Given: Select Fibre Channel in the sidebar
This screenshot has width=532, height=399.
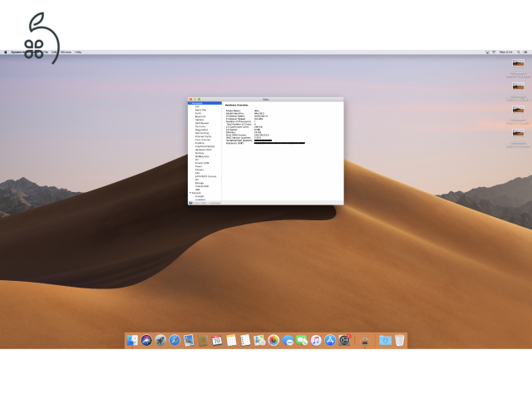Looking at the screenshot, I should [203, 140].
